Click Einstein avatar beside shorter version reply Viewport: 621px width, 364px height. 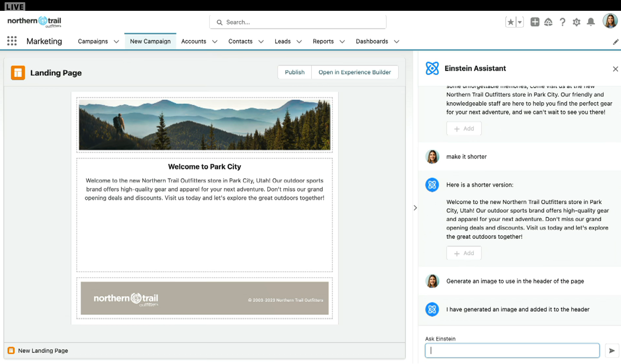[432, 185]
